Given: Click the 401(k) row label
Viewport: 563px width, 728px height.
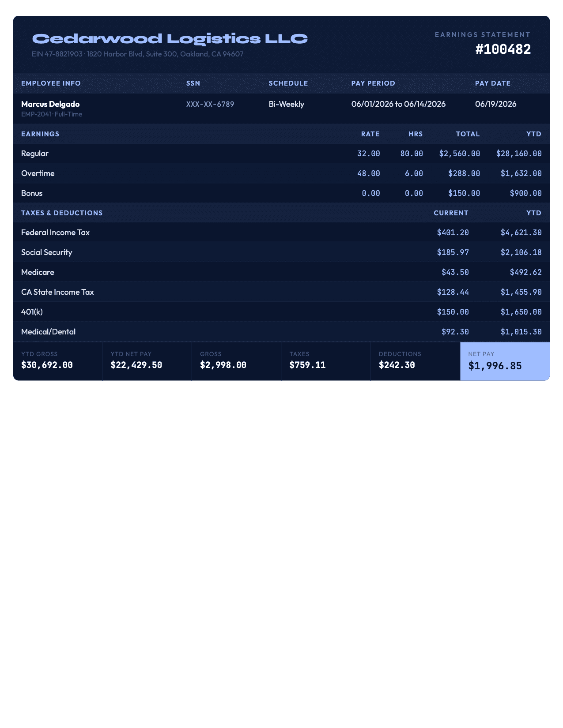Looking at the screenshot, I should pyautogui.click(x=32, y=312).
